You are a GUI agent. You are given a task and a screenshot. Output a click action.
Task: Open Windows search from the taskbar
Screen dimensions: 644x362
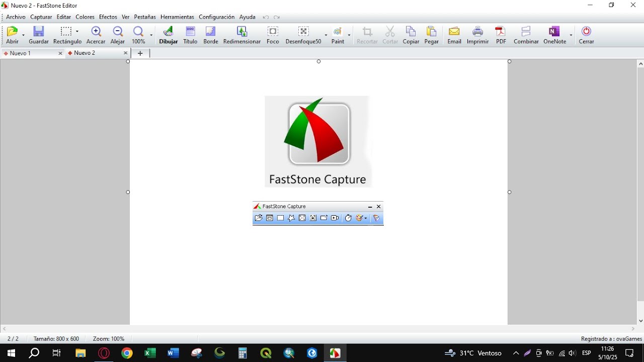[x=34, y=353]
